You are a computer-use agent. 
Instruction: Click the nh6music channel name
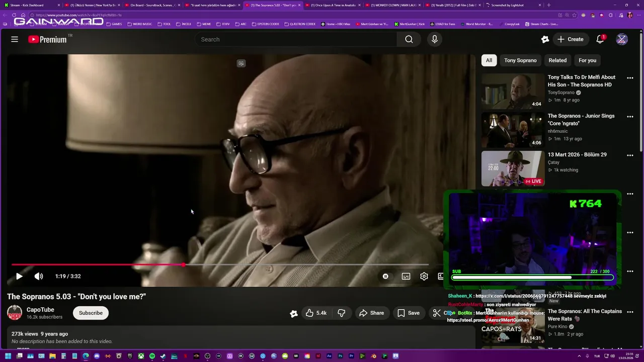click(x=557, y=131)
